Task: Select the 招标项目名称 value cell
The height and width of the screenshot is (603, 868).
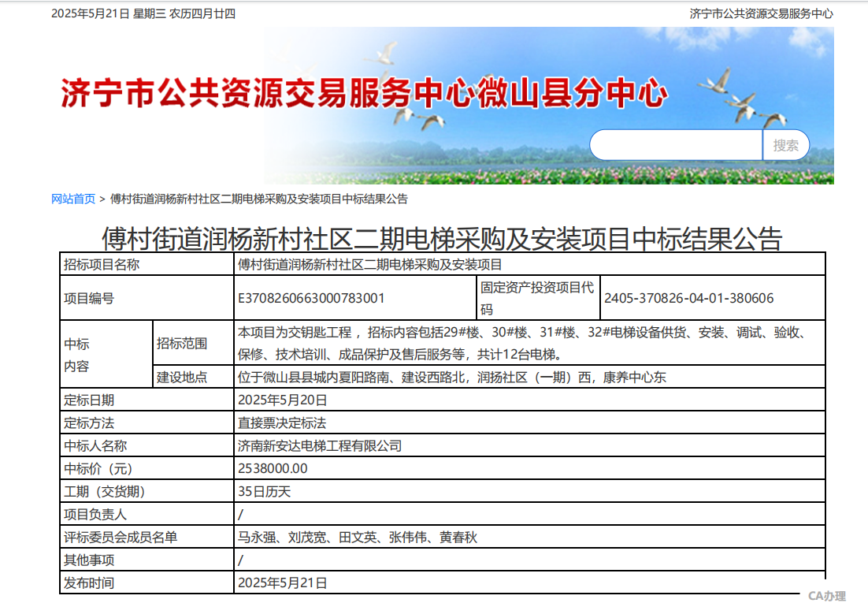Action: [x=369, y=265]
